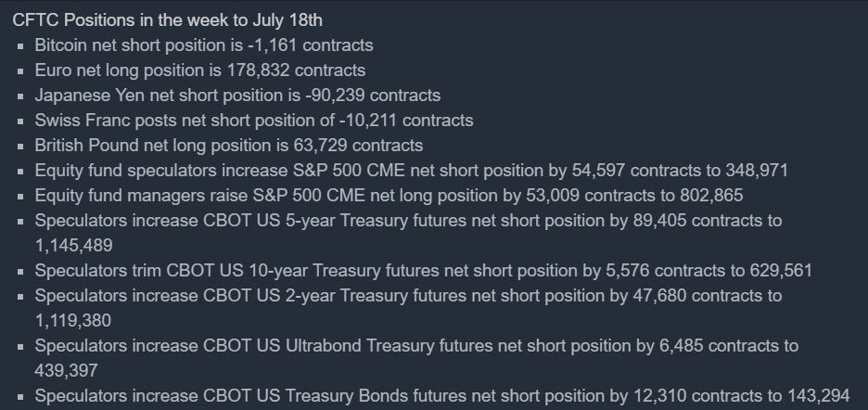Click the Swiss Franc net short entry
The height and width of the screenshot is (410, 868).
click(x=254, y=120)
